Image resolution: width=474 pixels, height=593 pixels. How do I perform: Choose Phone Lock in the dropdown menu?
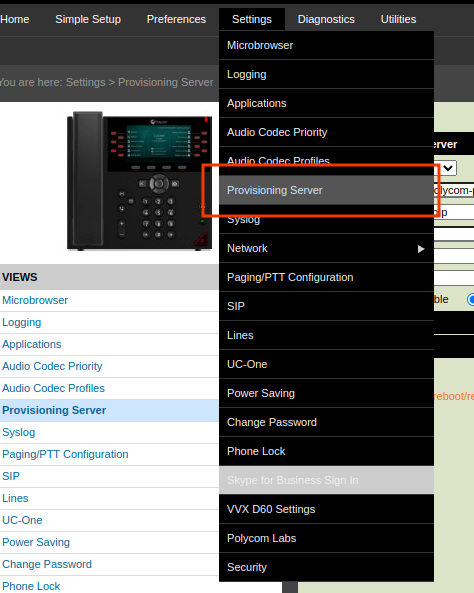(326, 451)
